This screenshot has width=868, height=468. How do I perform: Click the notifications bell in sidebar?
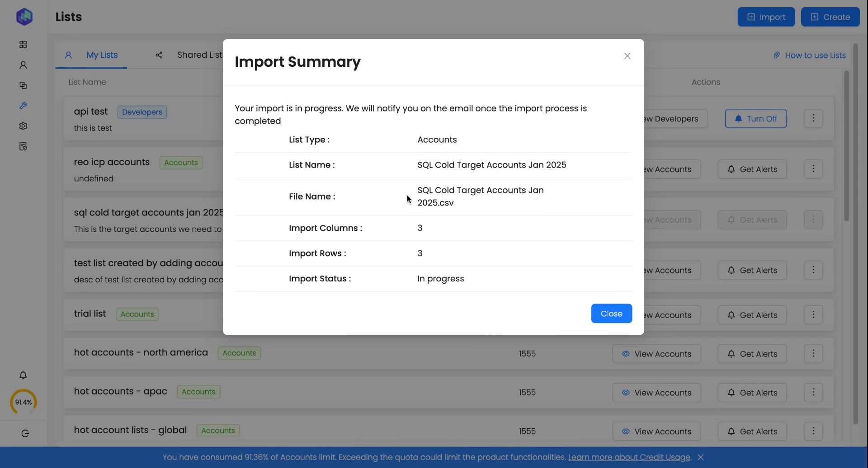tap(23, 375)
